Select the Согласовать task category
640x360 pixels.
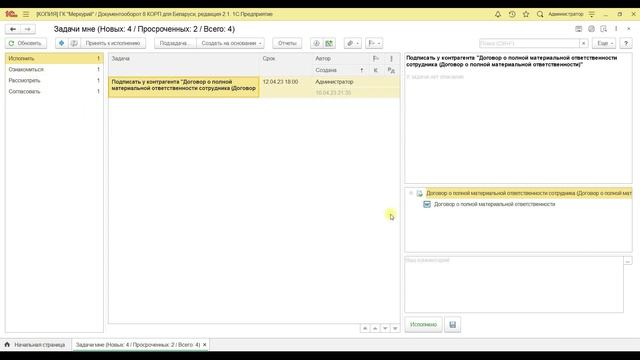pos(54,91)
